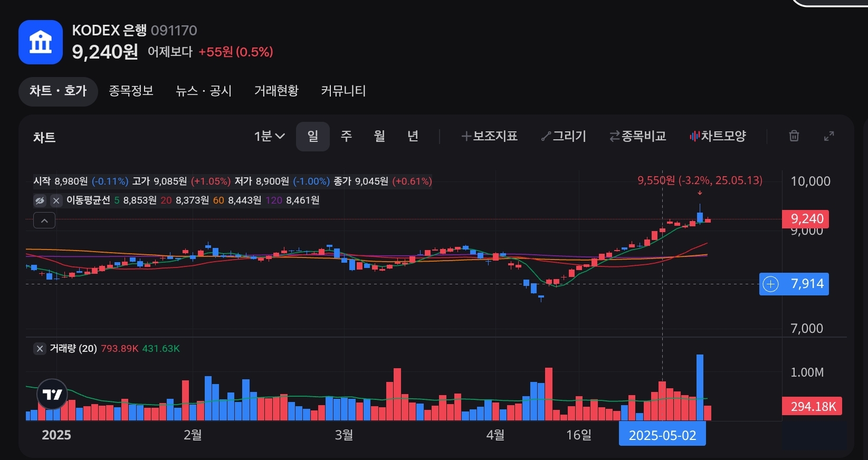
Task: Open the 거래현황 tab
Action: pyautogui.click(x=276, y=91)
